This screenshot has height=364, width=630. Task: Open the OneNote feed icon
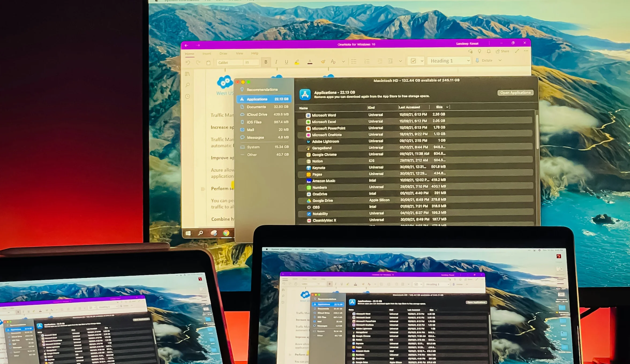(x=470, y=51)
